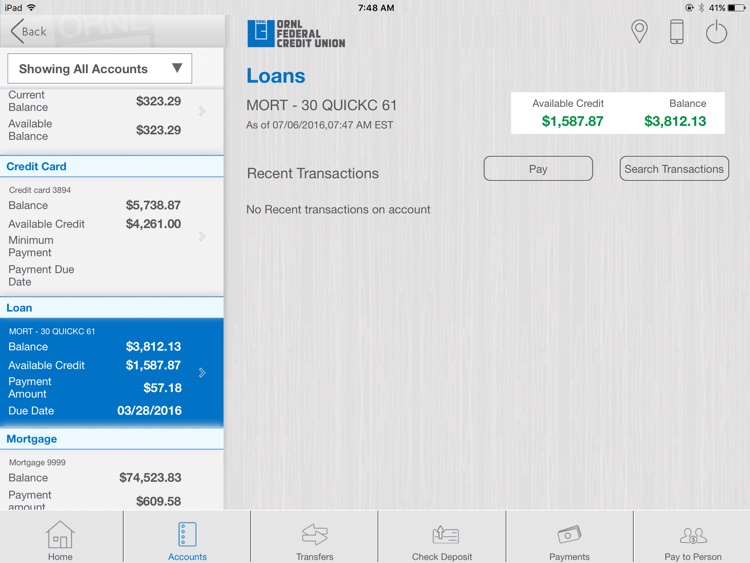Tap the location pin icon
This screenshot has width=750, height=563.
[639, 31]
